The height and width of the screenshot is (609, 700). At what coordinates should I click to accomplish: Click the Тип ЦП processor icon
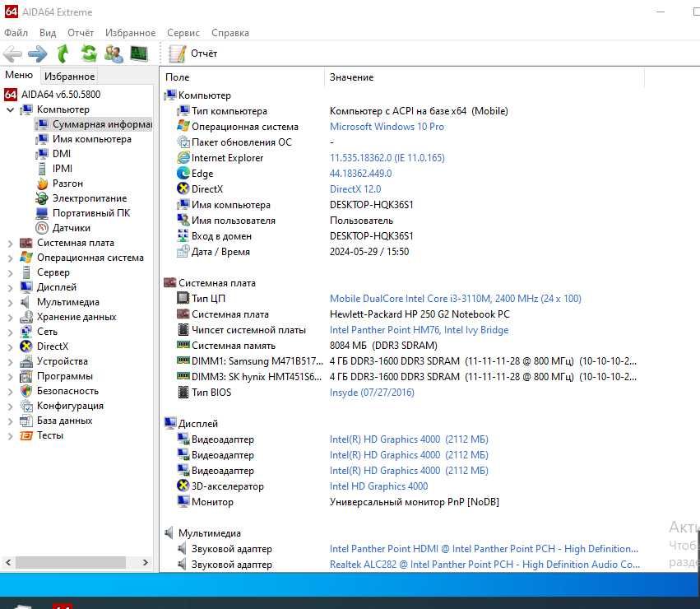pos(183,298)
